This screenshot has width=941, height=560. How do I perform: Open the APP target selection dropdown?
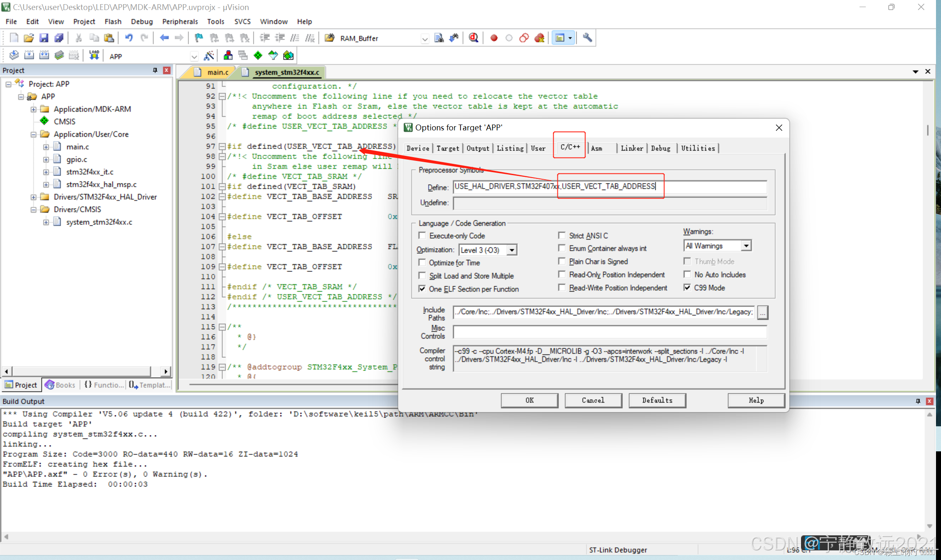(194, 56)
